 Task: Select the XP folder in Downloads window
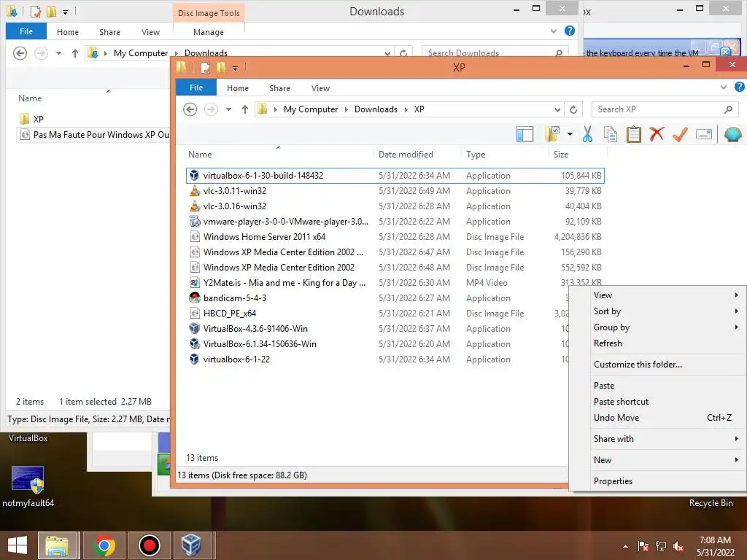coord(31,119)
